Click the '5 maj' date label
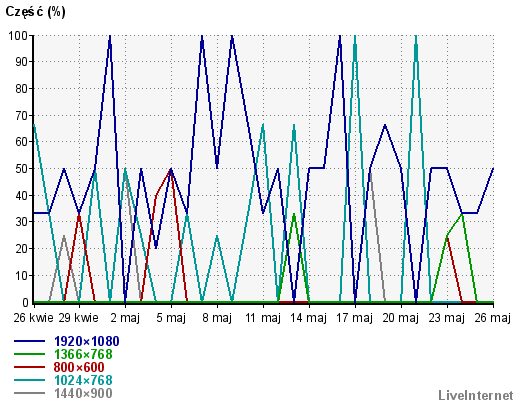 point(171,318)
